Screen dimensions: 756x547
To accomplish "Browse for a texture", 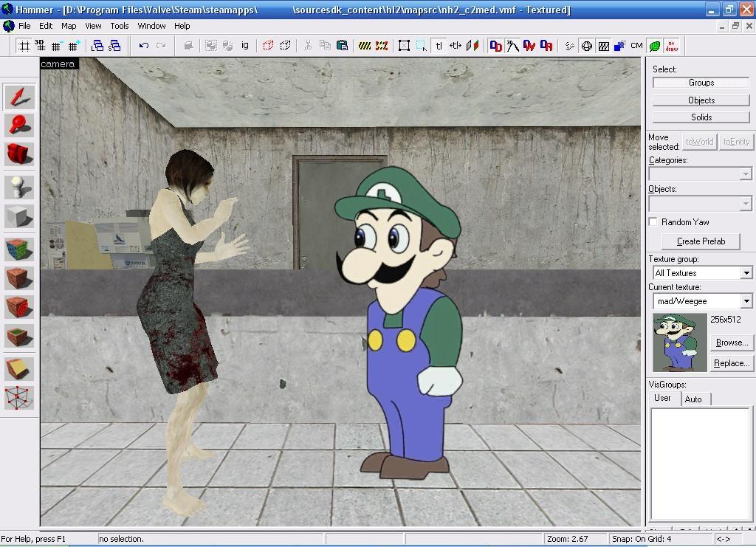I will [732, 343].
